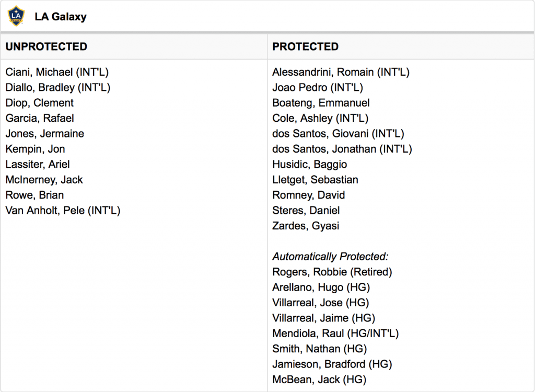Choose McInerney, Jack from the list
Image resolution: width=535 pixels, height=392 pixels.
coord(44,180)
